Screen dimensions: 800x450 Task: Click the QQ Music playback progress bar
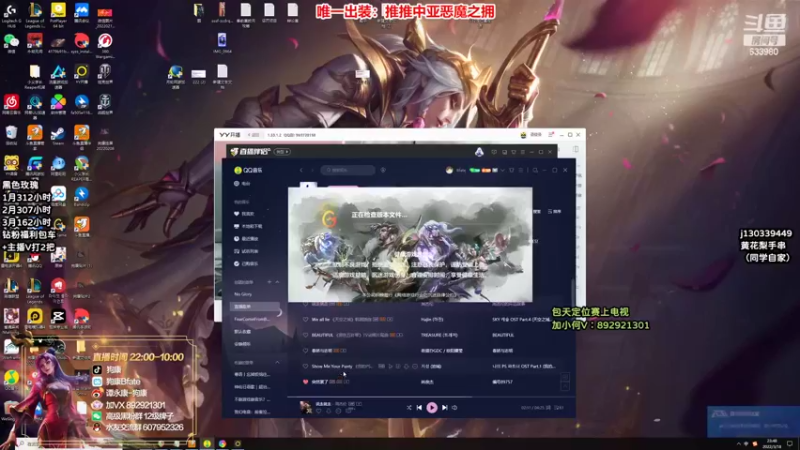tap(431, 396)
